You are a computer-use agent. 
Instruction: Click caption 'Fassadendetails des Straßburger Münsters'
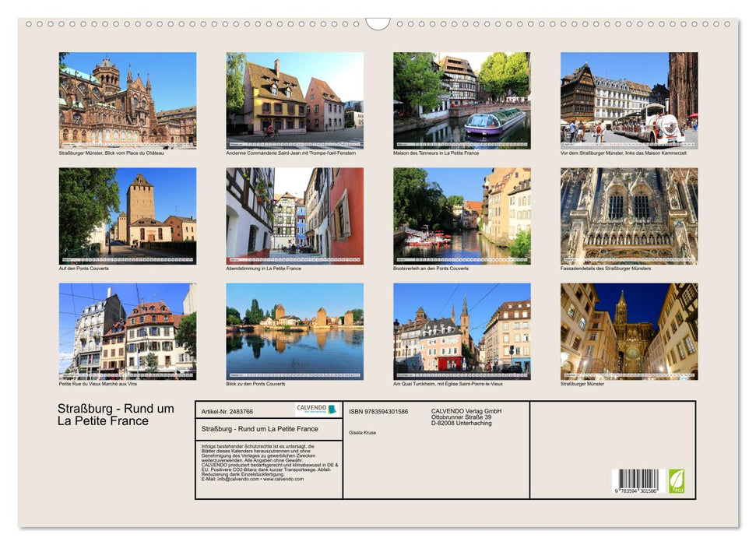[x=606, y=268]
